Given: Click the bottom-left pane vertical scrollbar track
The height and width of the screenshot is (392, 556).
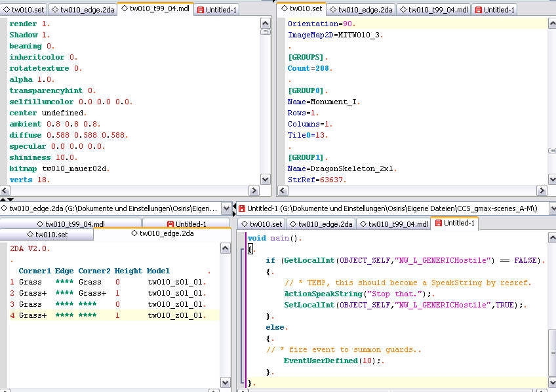Looking at the screenshot, I should [225, 315].
